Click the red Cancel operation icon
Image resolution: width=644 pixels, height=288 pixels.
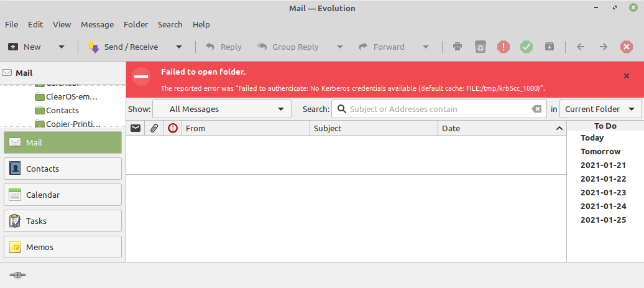point(627,47)
